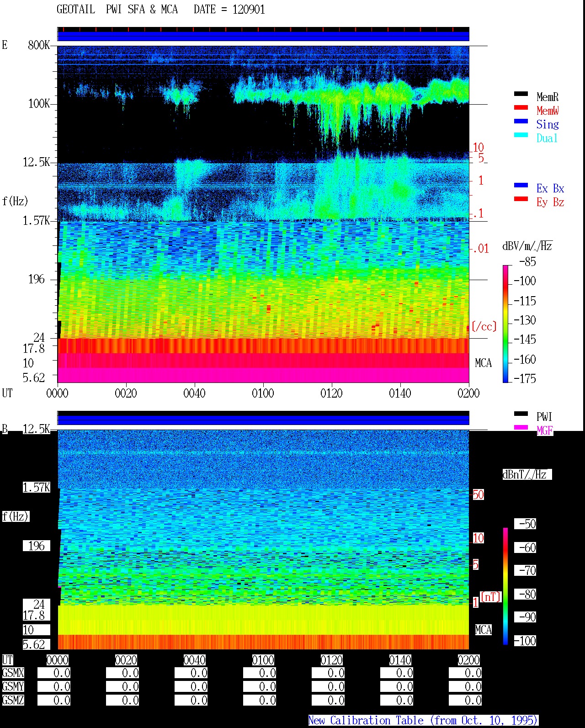This screenshot has height=728, width=585.
Task: Click the magenta MGF legend swatch
Action: (521, 428)
